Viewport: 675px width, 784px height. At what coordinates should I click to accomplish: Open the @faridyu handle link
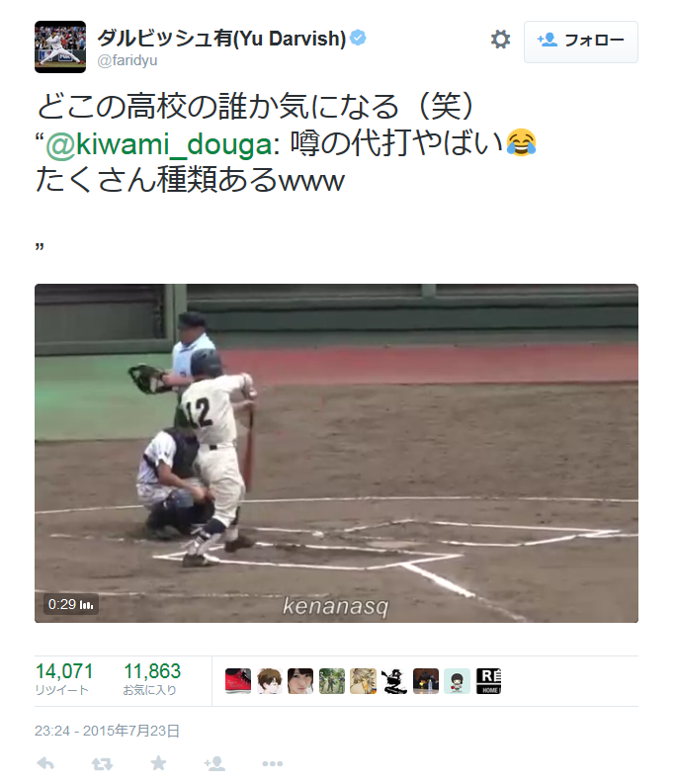pos(127,60)
